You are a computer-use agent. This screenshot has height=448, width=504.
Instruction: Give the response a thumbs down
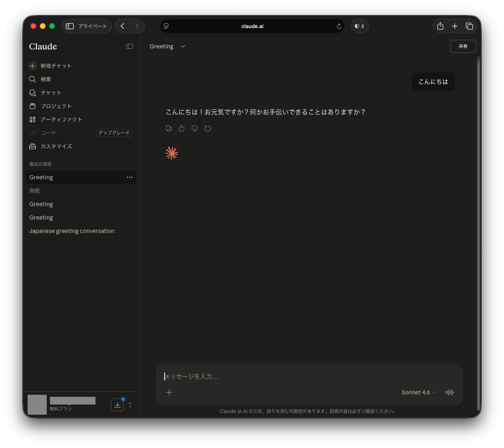coord(195,128)
